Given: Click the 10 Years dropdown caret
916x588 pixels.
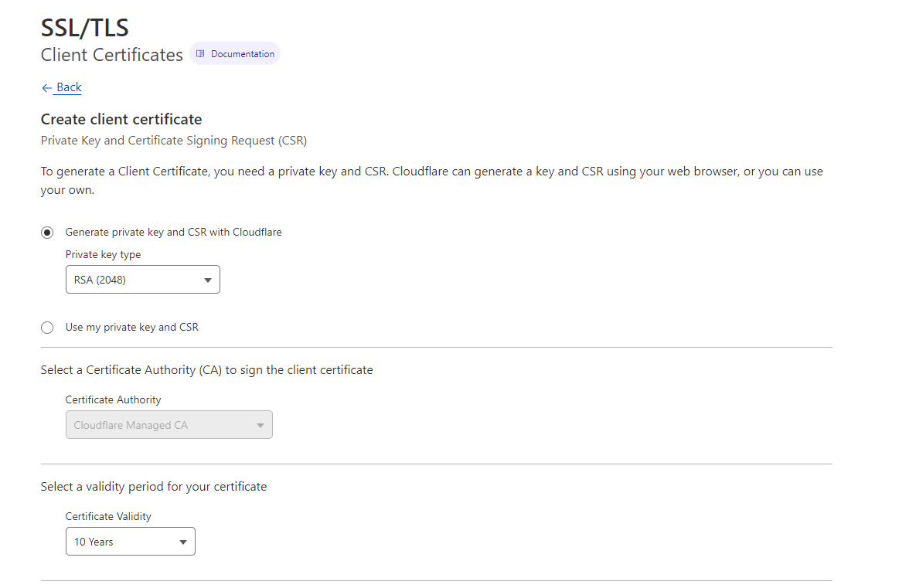Looking at the screenshot, I should [183, 542].
